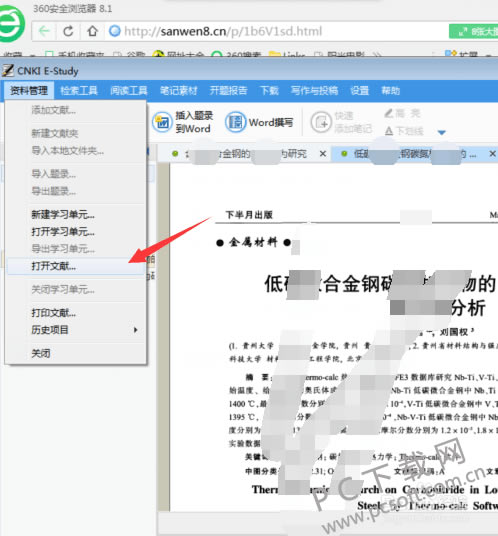Choose 打印文献 menu entry
498x536 pixels.
pos(54,313)
